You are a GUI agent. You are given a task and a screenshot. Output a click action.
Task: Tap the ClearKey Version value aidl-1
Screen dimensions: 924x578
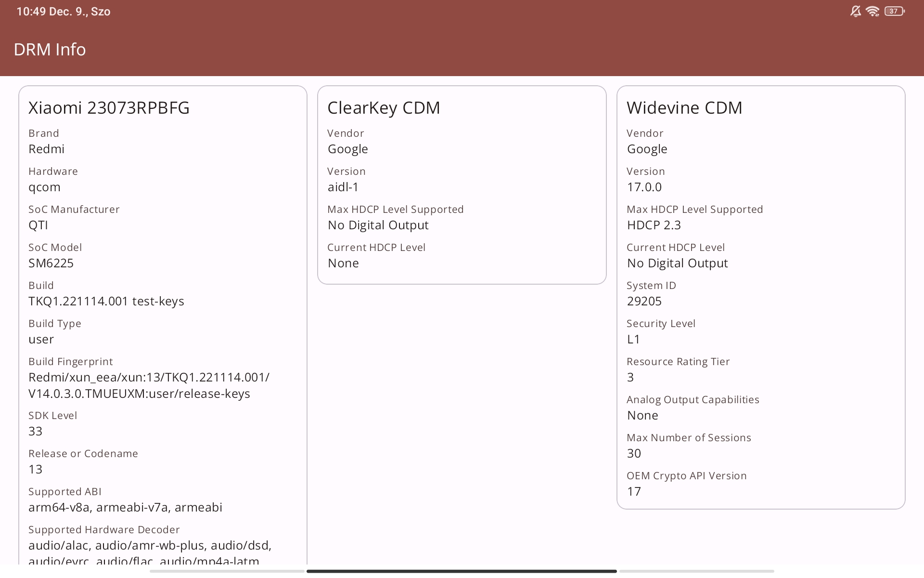pyautogui.click(x=343, y=187)
